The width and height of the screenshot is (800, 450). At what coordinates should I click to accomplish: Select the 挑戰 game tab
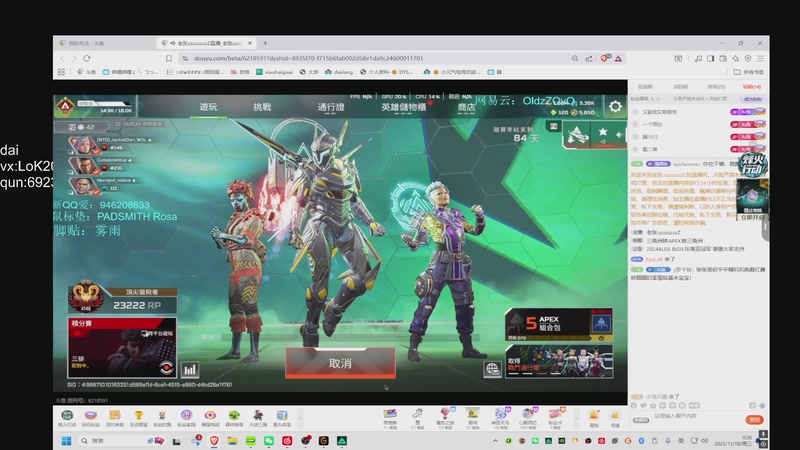coord(262,107)
